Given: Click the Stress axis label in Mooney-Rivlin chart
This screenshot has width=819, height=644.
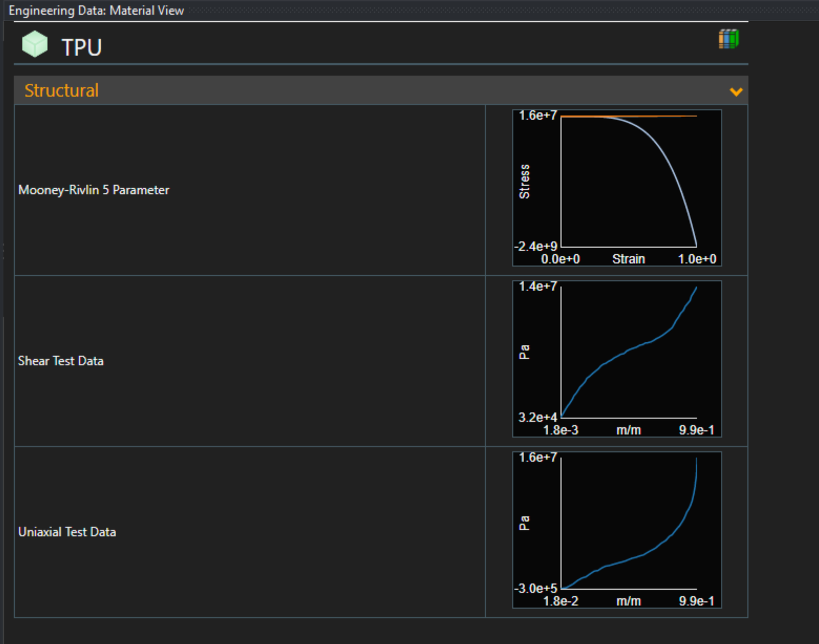Looking at the screenshot, I should pos(524,182).
